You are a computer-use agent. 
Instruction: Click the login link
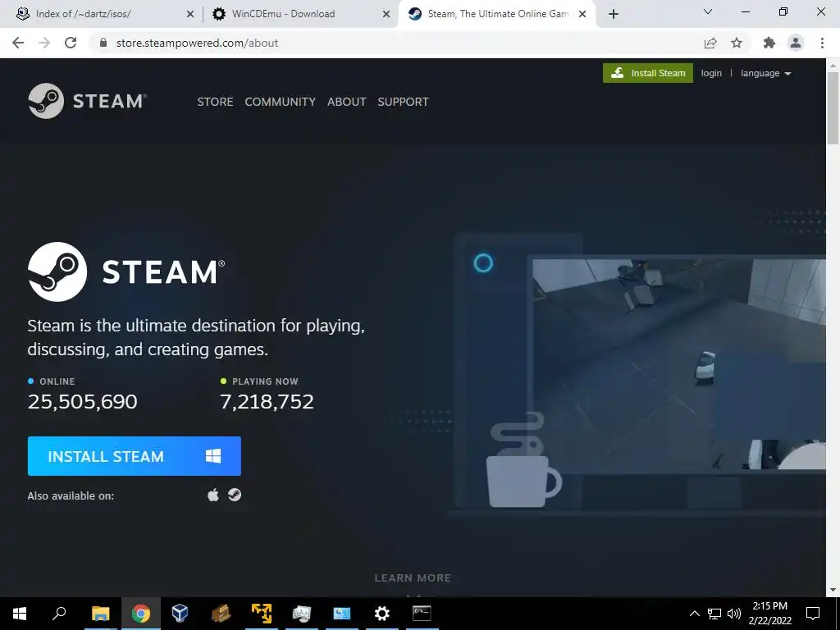pos(711,73)
